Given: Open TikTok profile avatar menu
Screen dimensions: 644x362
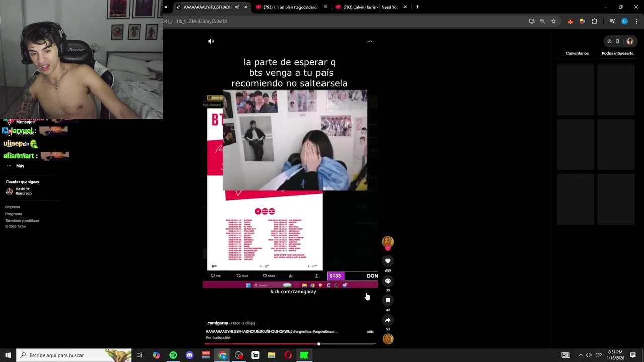Looking at the screenshot, I should [629, 41].
